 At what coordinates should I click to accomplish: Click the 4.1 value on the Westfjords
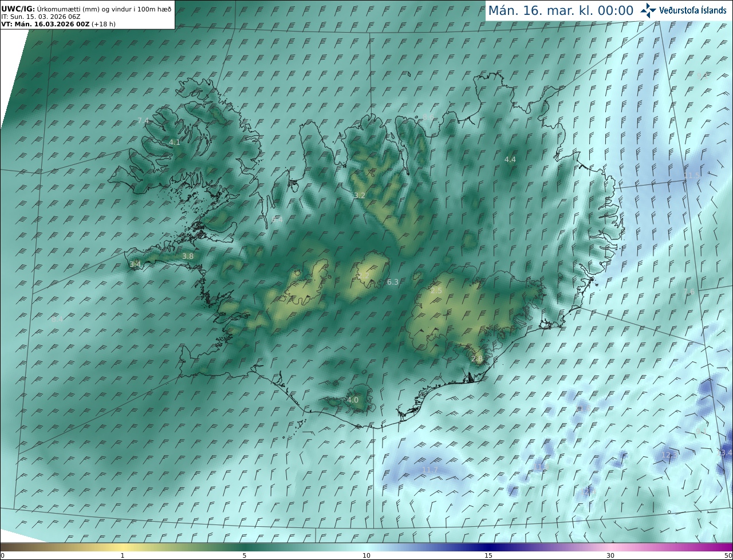click(x=175, y=142)
